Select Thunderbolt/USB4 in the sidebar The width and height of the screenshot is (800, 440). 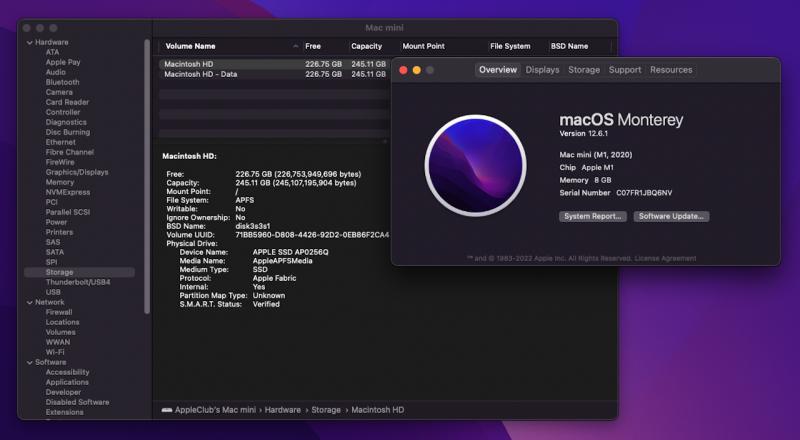click(x=78, y=282)
